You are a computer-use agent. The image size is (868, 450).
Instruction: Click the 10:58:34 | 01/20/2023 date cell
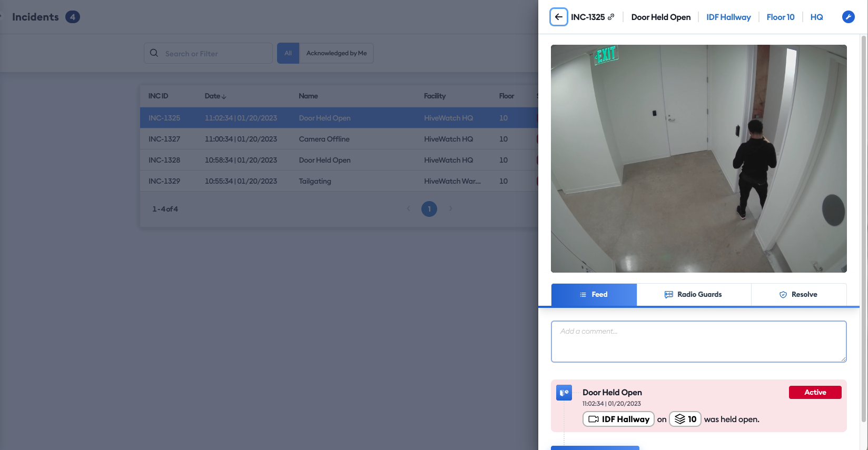241,160
